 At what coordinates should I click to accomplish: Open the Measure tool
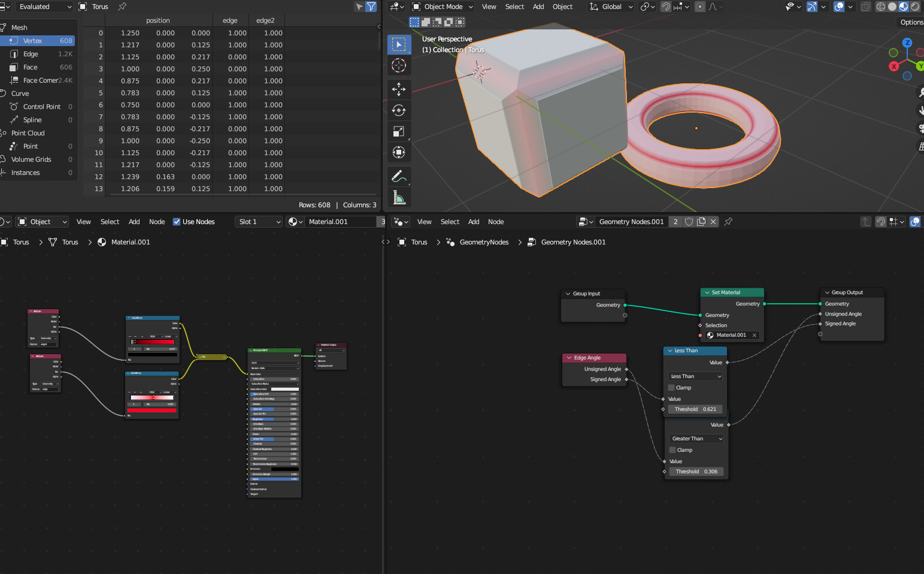click(x=399, y=197)
